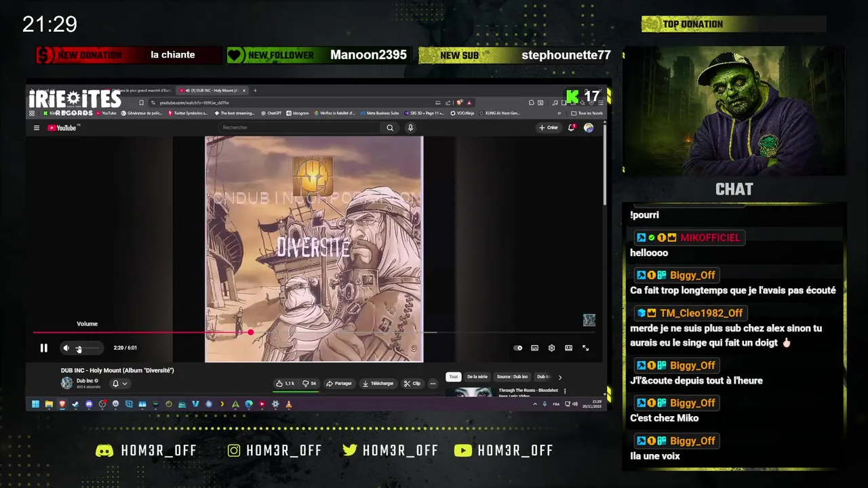Open the Dub Inc channel avatar
The image size is (868, 488).
point(66,383)
